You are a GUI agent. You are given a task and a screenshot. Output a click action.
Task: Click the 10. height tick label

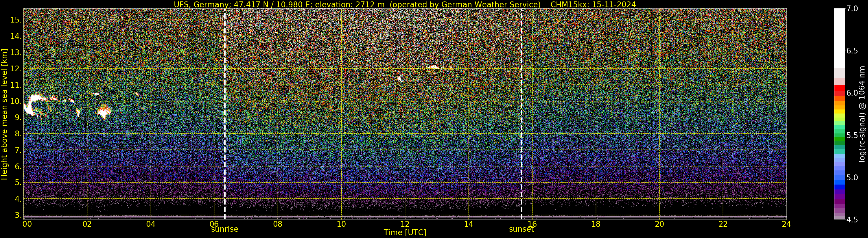pyautogui.click(x=16, y=101)
